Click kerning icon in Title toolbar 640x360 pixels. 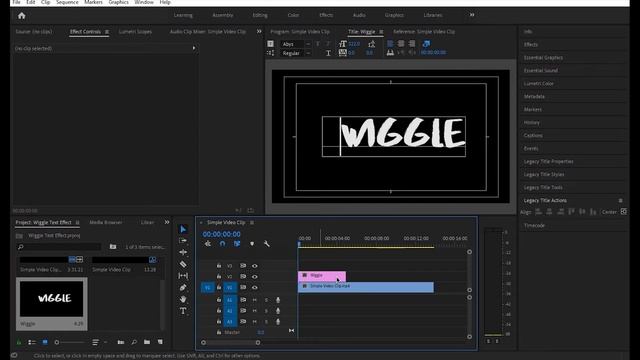(342, 53)
